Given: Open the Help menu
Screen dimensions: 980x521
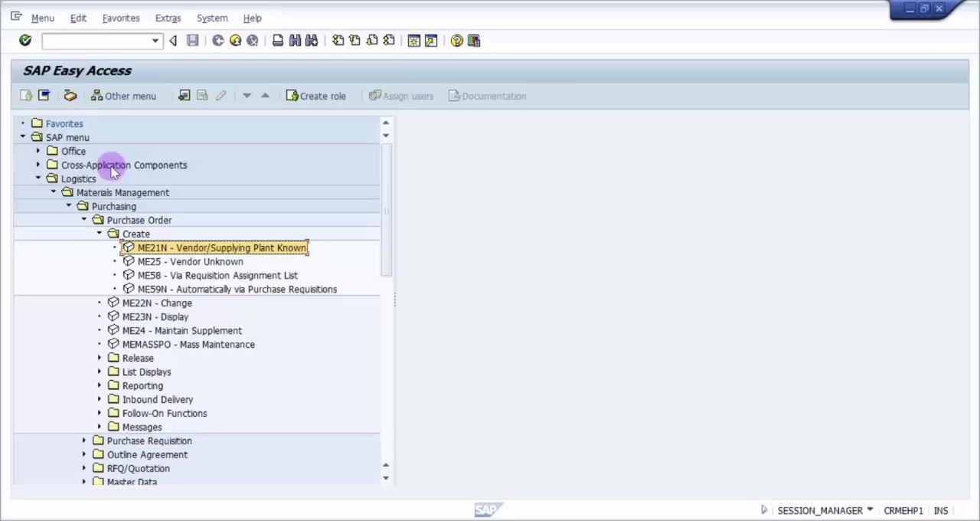Looking at the screenshot, I should [252, 18].
